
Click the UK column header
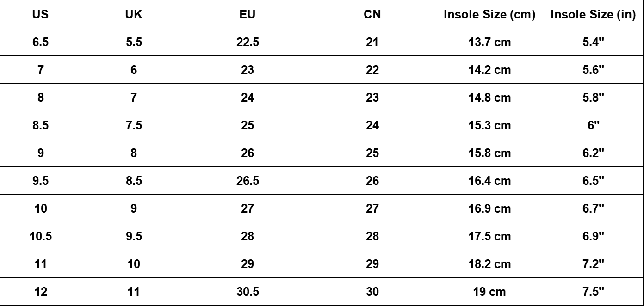pyautogui.click(x=134, y=14)
